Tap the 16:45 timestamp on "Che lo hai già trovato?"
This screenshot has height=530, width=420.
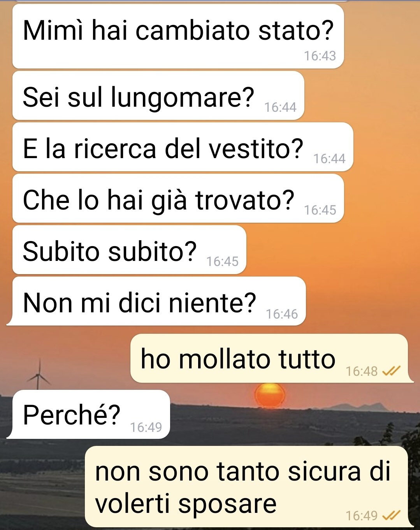(x=320, y=210)
